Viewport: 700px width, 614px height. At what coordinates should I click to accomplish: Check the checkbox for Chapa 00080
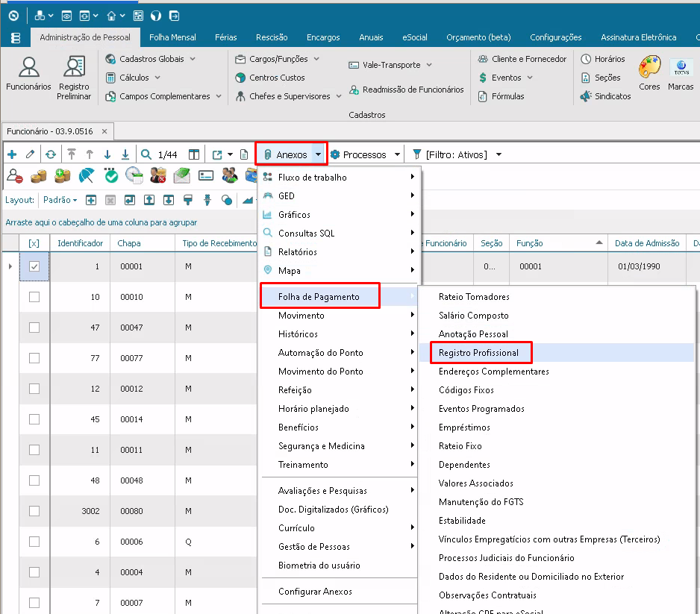pos(34,511)
